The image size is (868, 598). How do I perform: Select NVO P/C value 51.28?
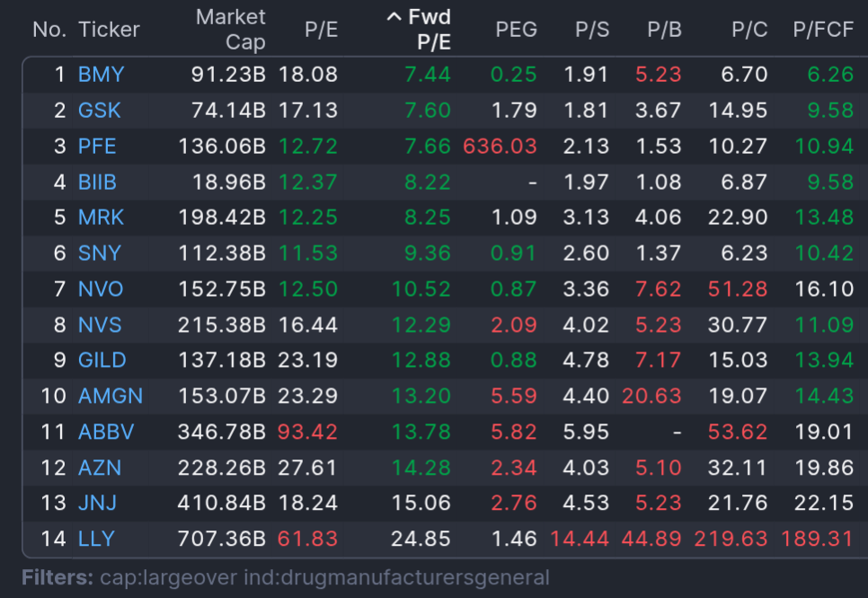pyautogui.click(x=738, y=290)
